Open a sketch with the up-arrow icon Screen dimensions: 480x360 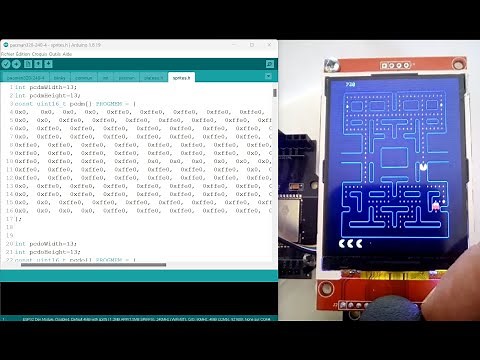pyautogui.click(x=38, y=64)
